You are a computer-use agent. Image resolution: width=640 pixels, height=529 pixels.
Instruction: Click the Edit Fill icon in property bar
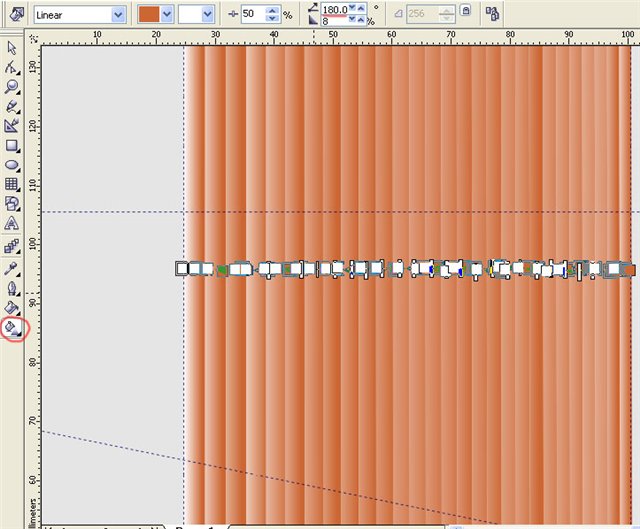pos(16,14)
